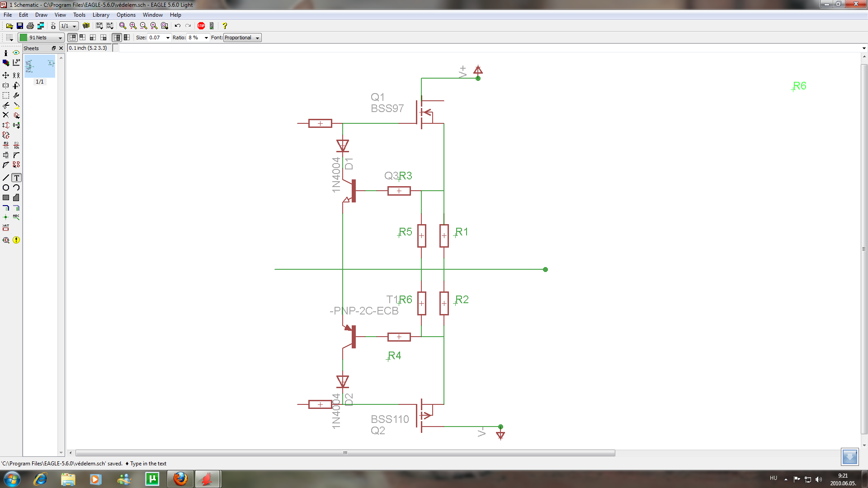The height and width of the screenshot is (488, 868).
Task: Select the Text tool
Action: pyautogui.click(x=16, y=178)
